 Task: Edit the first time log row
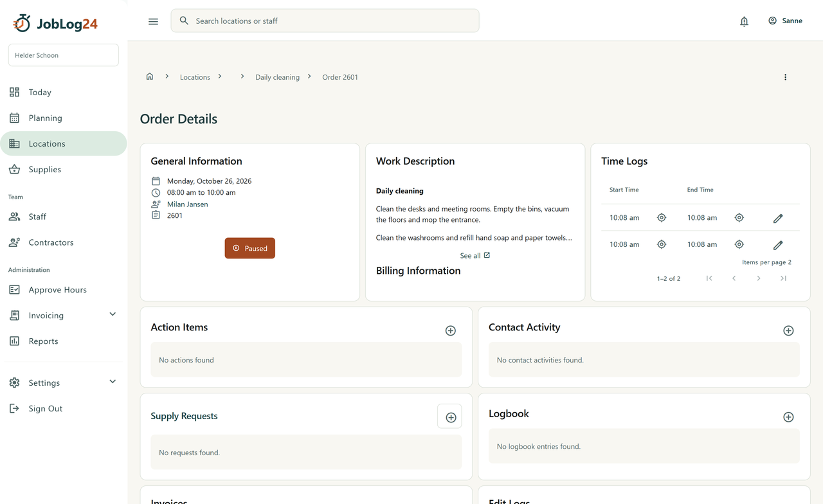pyautogui.click(x=778, y=219)
